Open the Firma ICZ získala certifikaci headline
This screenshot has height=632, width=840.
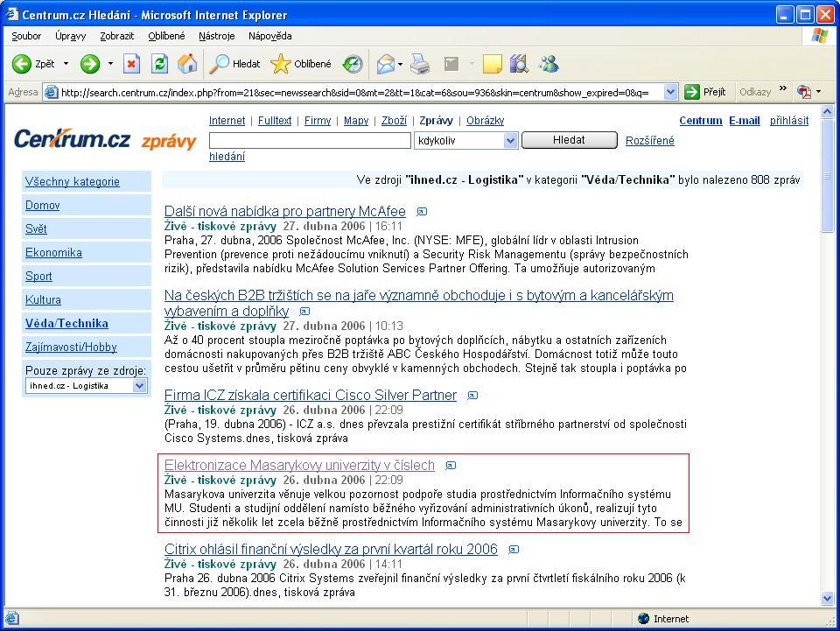(310, 396)
